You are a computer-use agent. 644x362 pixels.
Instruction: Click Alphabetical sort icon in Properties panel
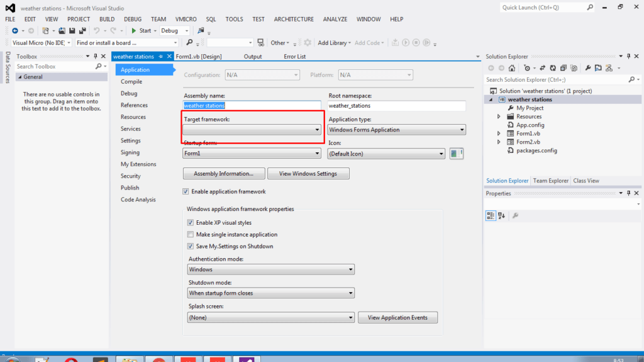501,215
